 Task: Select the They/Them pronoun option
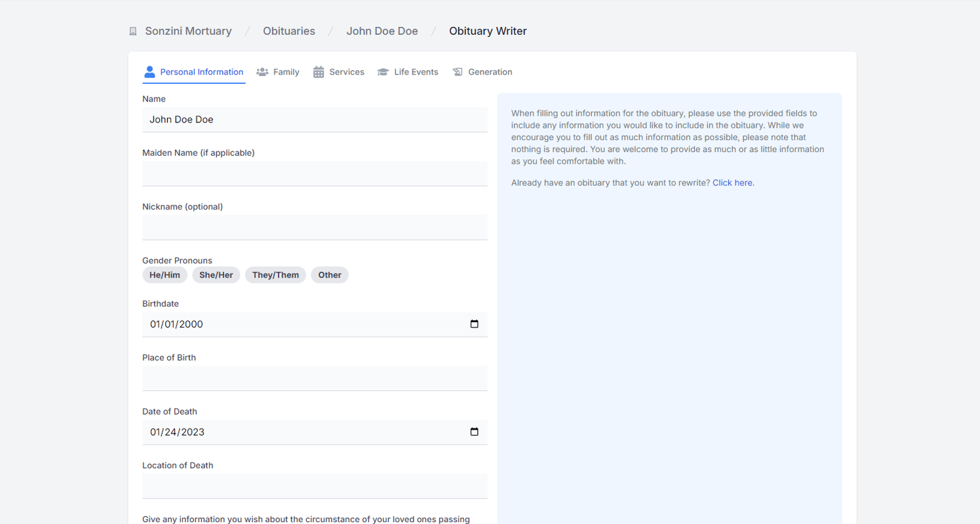(x=275, y=274)
